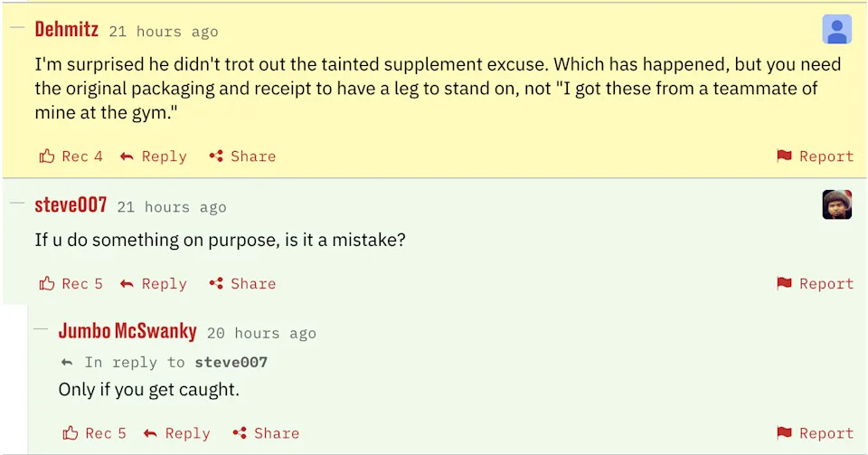Click Dehmitz's default avatar image
This screenshot has width=868, height=455.
836,30
